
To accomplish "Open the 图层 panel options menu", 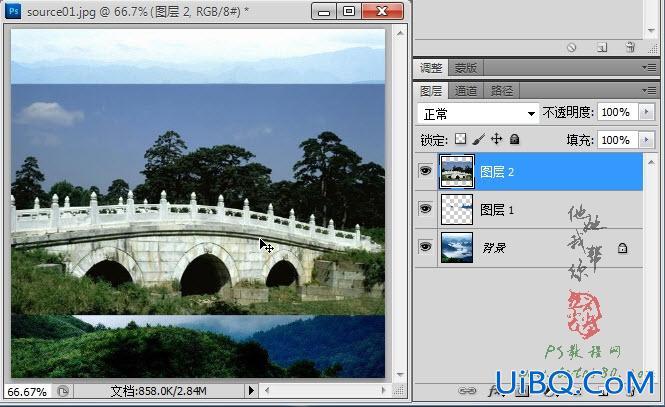I will (649, 90).
